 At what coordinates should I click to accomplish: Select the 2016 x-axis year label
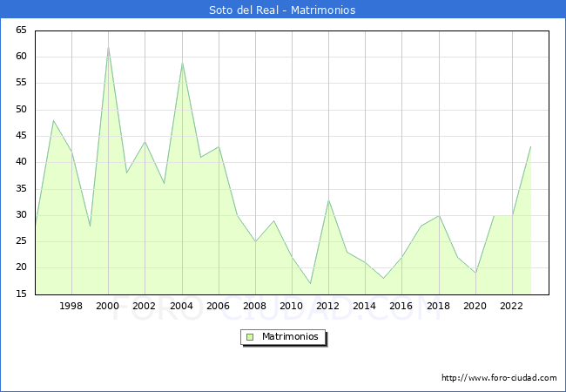pos(401,306)
